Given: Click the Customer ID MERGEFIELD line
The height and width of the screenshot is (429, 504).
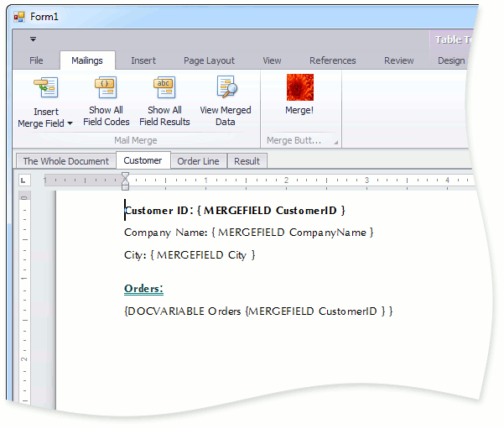Looking at the screenshot, I should tap(235, 211).
